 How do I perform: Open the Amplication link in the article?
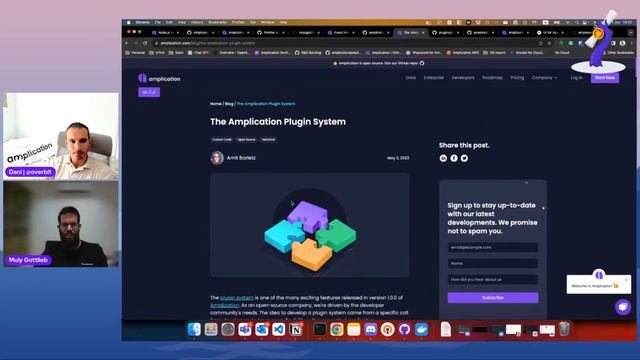pos(224,305)
